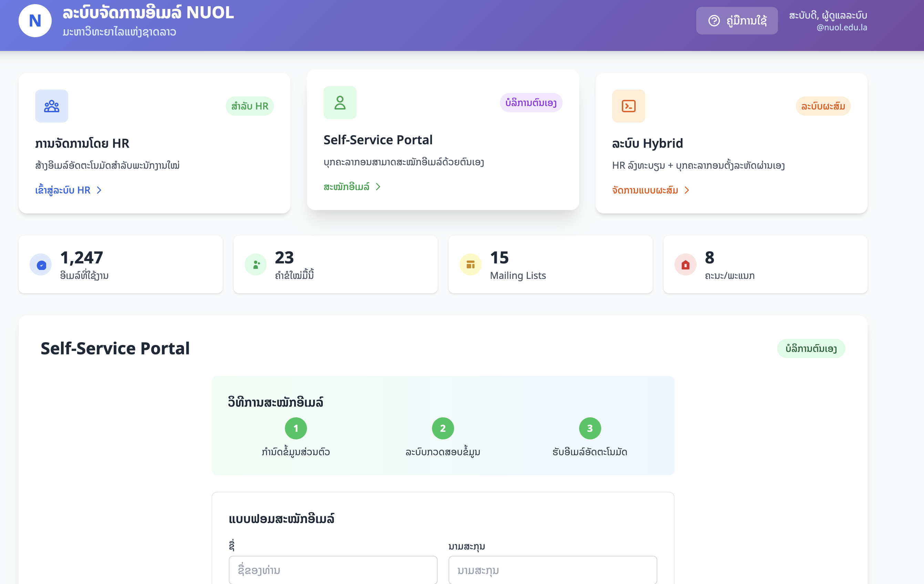924x584 pixels.
Task: Click the 'ສຳລັບ HR' green badge
Action: click(249, 106)
